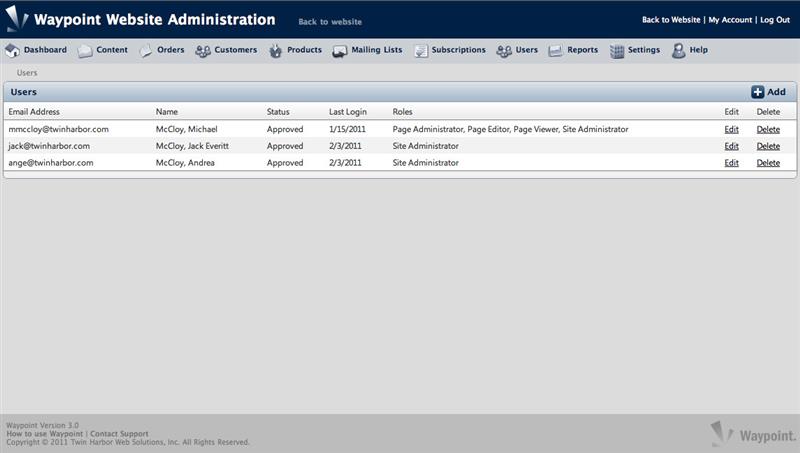800x453 pixels.
Task: Click name McCloy, Jack Everitt
Action: pos(192,146)
